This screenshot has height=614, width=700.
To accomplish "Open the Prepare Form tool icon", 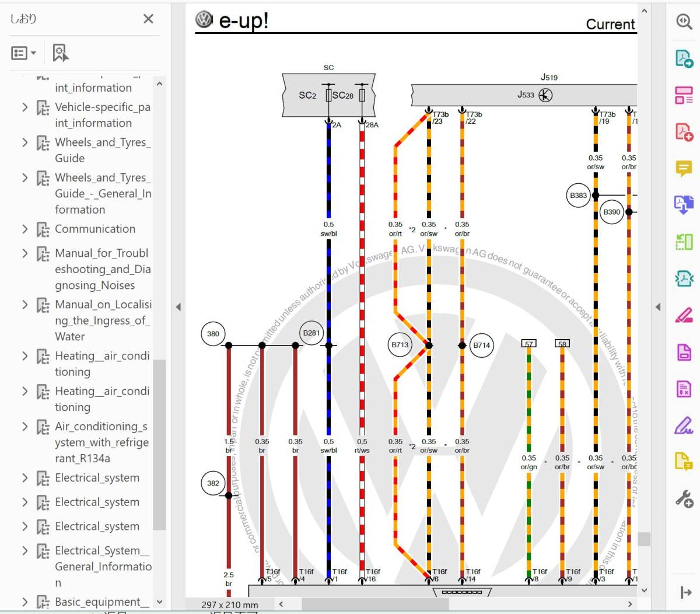I will click(684, 352).
